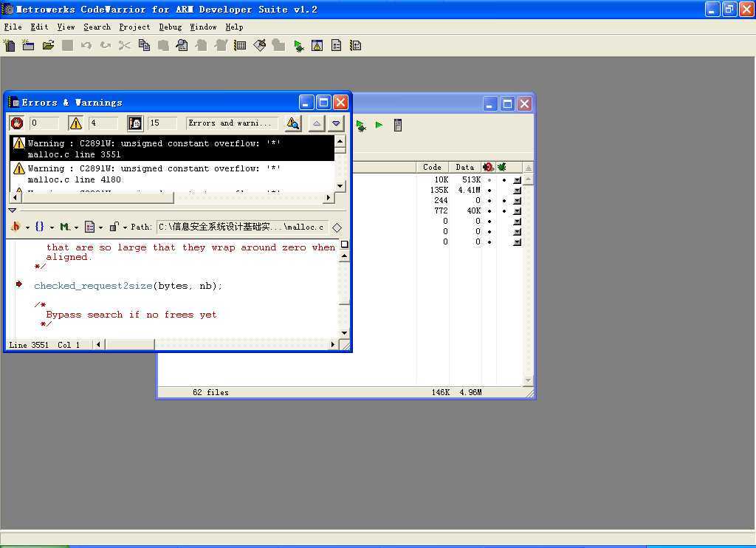Go to next message with down arrow button
The image size is (756, 548).
(336, 123)
